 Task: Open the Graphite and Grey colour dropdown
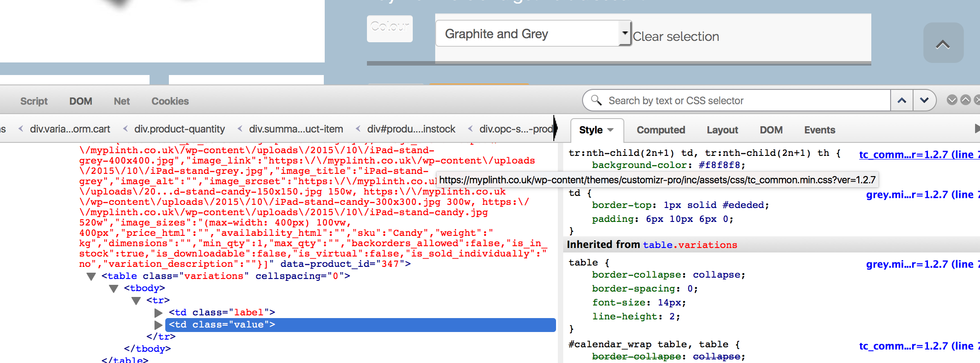pos(533,34)
